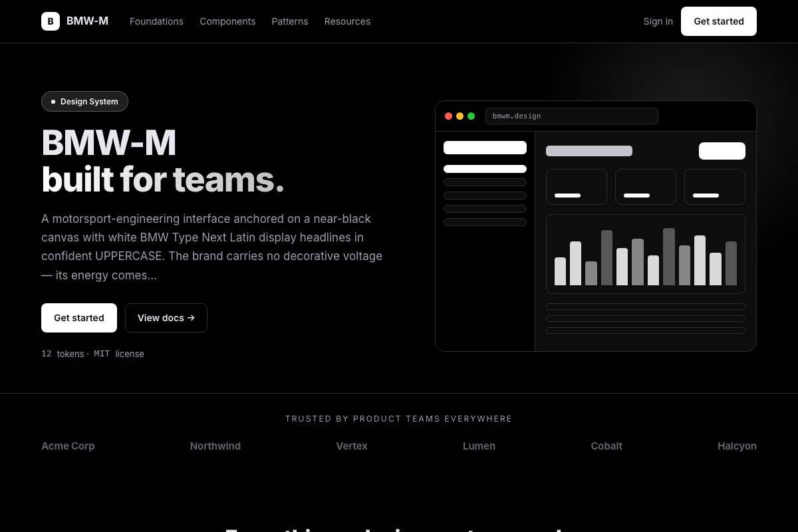The height and width of the screenshot is (532, 798).
Task: Open View docs button
Action: pyautogui.click(x=166, y=318)
